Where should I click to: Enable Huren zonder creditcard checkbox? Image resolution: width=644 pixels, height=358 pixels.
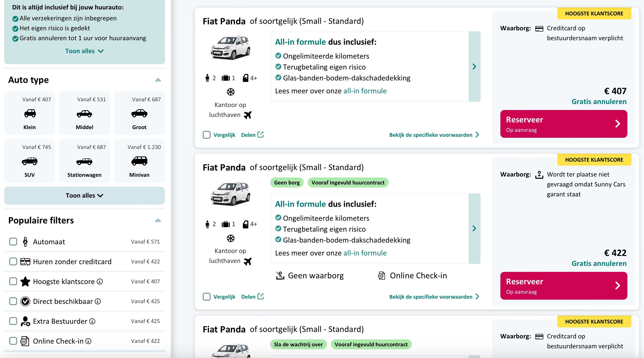(13, 262)
